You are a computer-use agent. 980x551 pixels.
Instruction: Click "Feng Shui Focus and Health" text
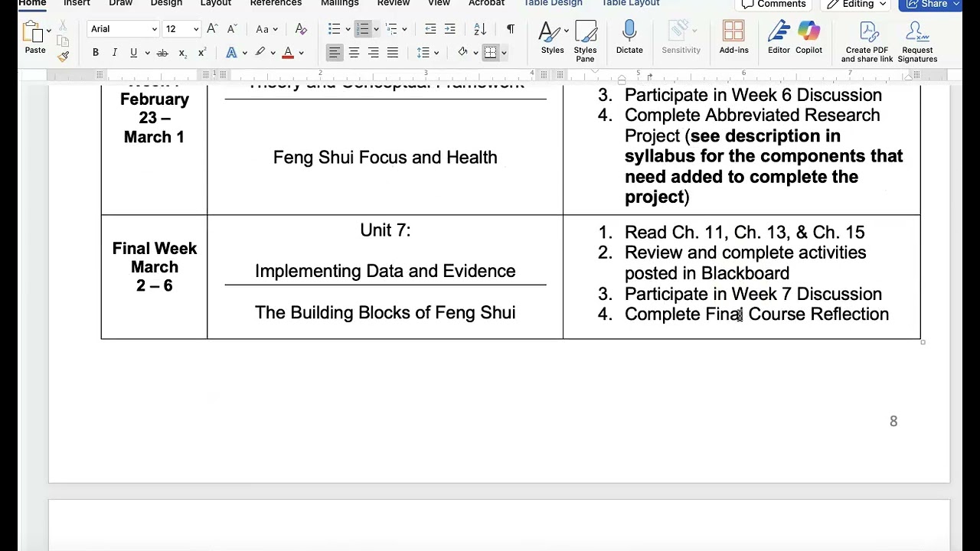point(385,157)
